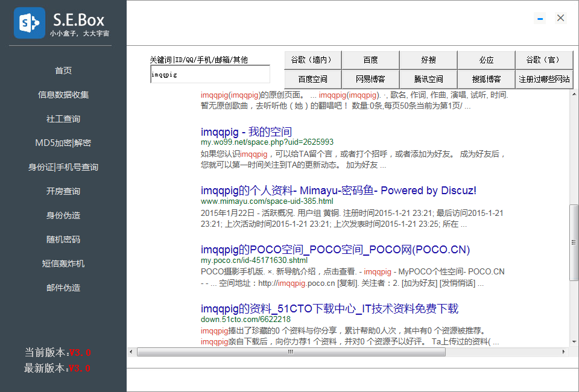Search with 必应 button
The height and width of the screenshot is (392, 579).
[486, 60]
